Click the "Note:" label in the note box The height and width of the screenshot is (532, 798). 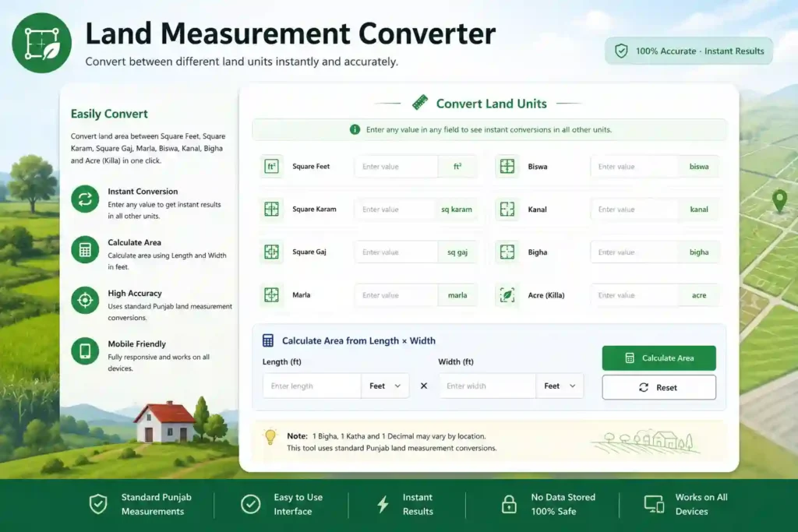click(297, 436)
